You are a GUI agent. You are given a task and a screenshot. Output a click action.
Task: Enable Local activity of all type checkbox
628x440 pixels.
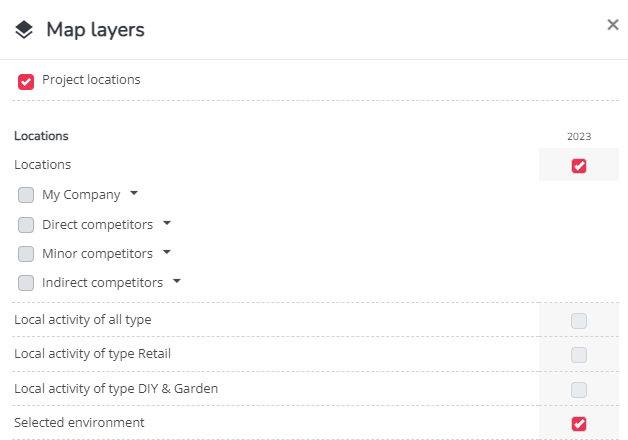tap(579, 321)
